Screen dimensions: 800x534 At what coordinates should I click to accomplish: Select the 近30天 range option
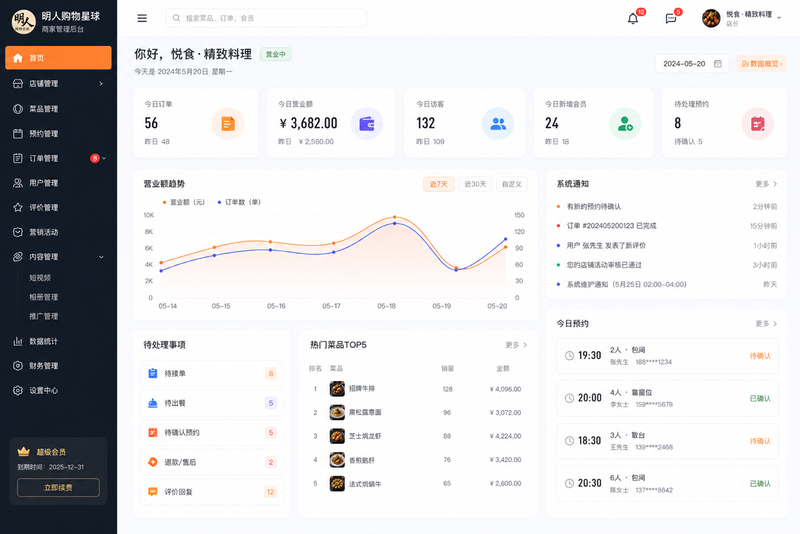[475, 184]
